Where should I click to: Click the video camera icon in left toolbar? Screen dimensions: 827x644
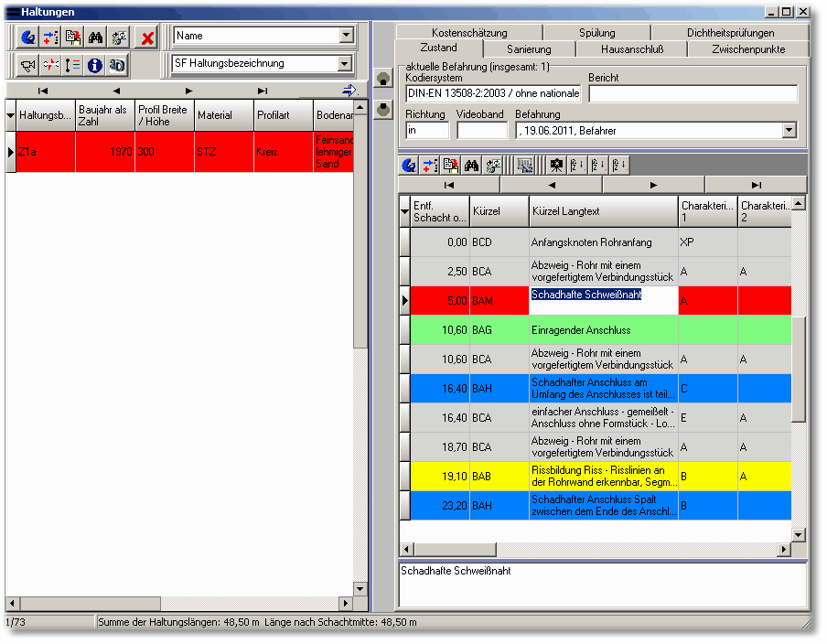click(x=27, y=65)
